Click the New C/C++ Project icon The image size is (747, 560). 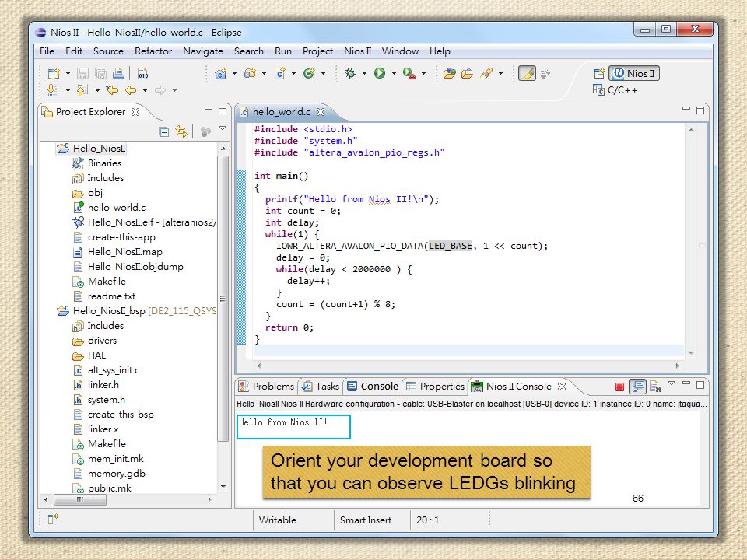(x=220, y=73)
